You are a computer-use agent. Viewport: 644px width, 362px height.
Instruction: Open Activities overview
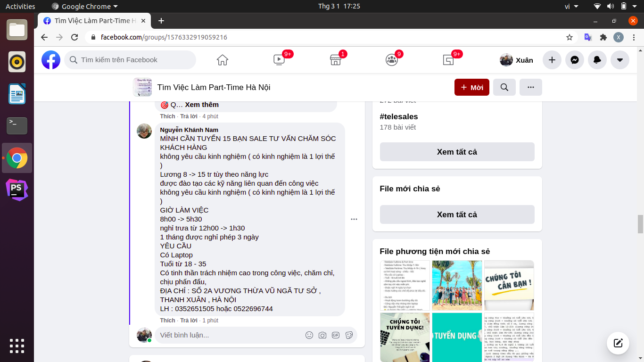pos(20,6)
